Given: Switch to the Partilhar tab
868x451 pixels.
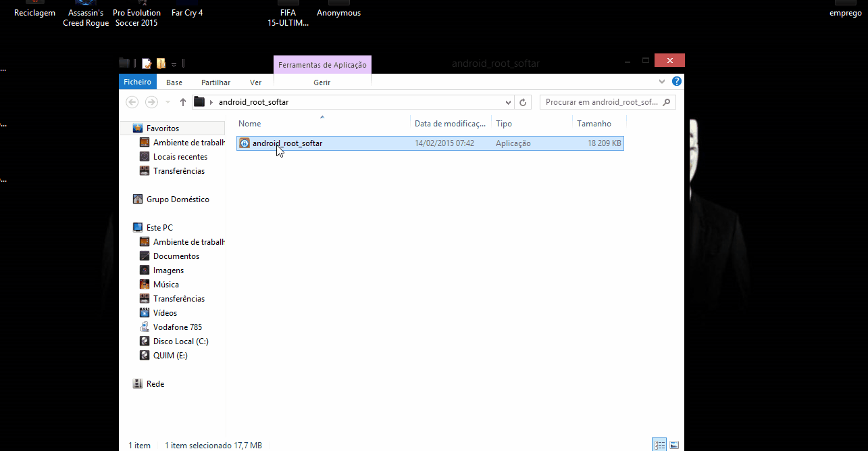Looking at the screenshot, I should tap(215, 82).
